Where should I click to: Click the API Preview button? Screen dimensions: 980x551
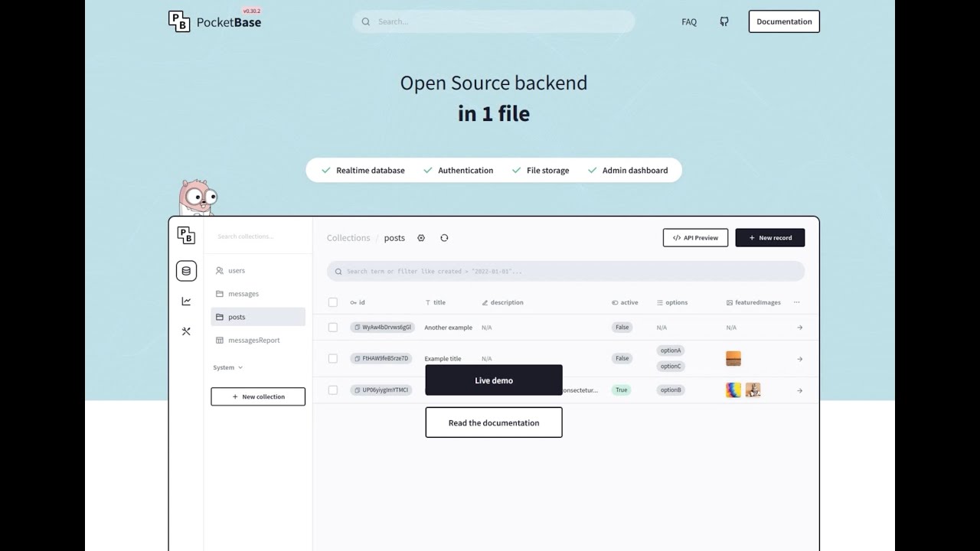coord(695,238)
